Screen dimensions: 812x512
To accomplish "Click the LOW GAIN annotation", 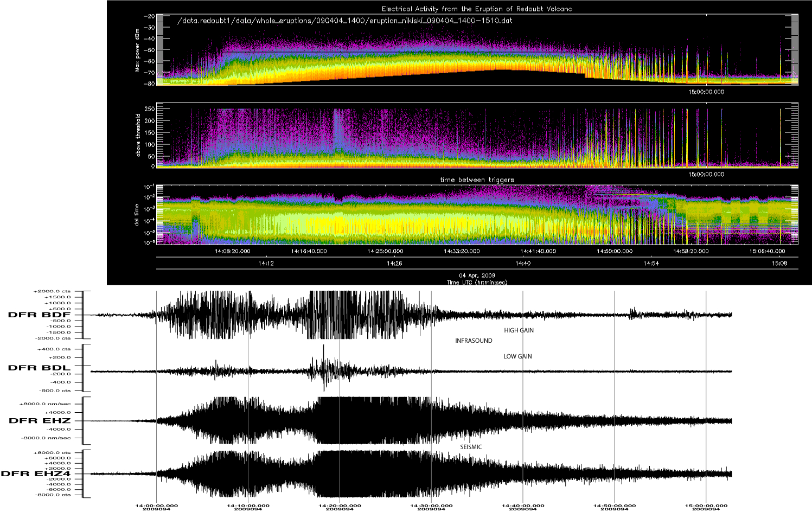I will pos(518,356).
